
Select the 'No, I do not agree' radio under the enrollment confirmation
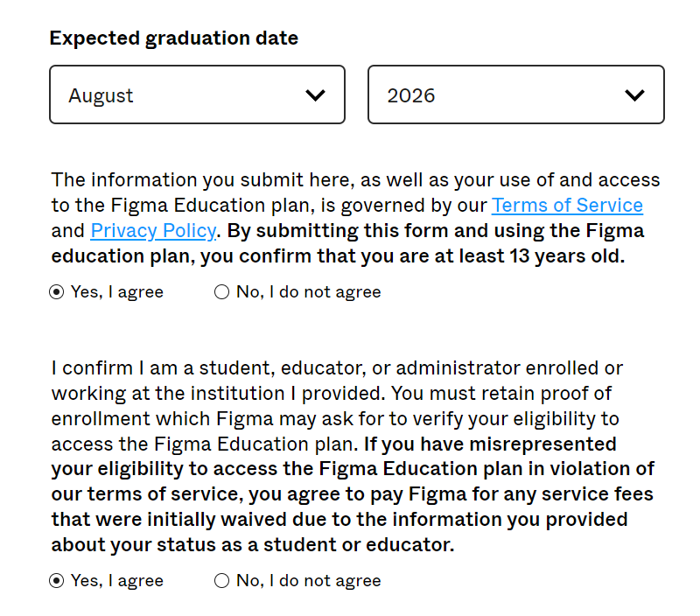(222, 581)
